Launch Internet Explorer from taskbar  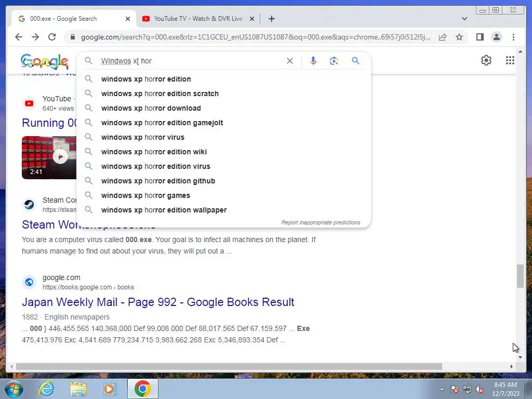point(46,389)
